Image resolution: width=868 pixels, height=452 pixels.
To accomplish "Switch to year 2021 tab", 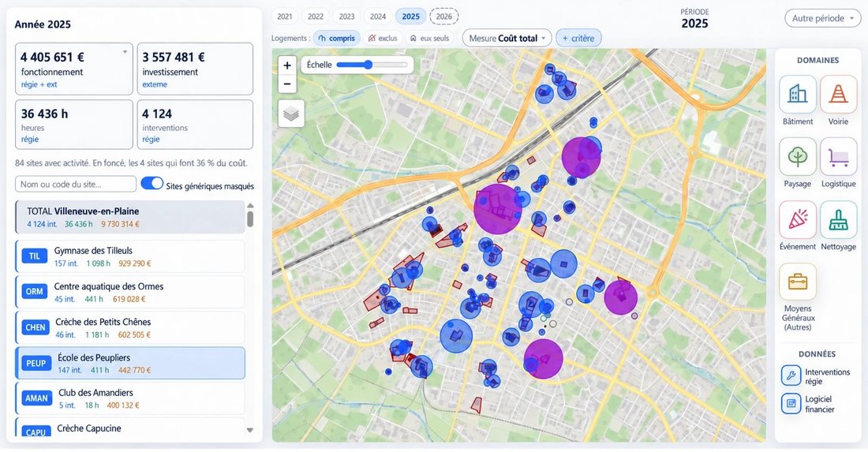I will (285, 17).
